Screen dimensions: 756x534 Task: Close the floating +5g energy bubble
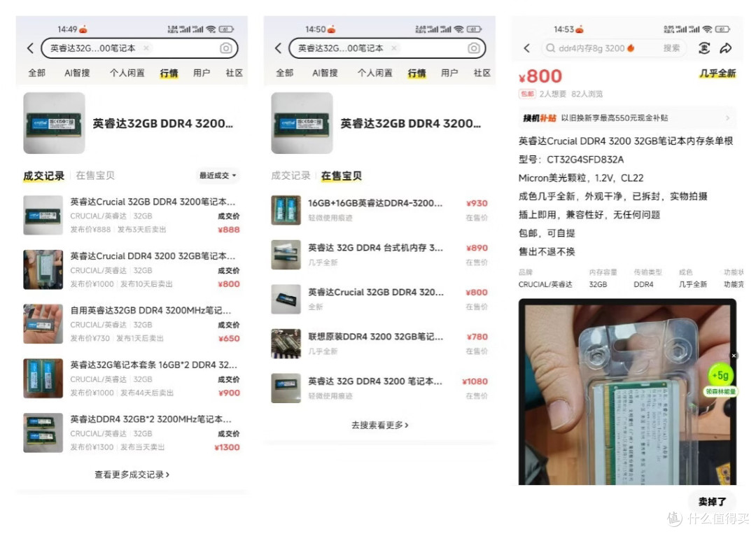[x=734, y=356]
